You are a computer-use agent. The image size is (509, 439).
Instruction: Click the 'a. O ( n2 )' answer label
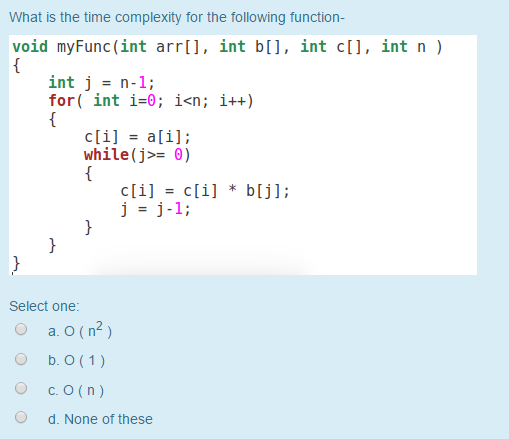coord(80,330)
